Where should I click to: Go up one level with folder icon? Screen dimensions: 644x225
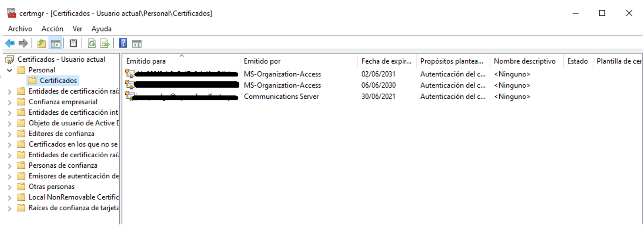pos(41,43)
